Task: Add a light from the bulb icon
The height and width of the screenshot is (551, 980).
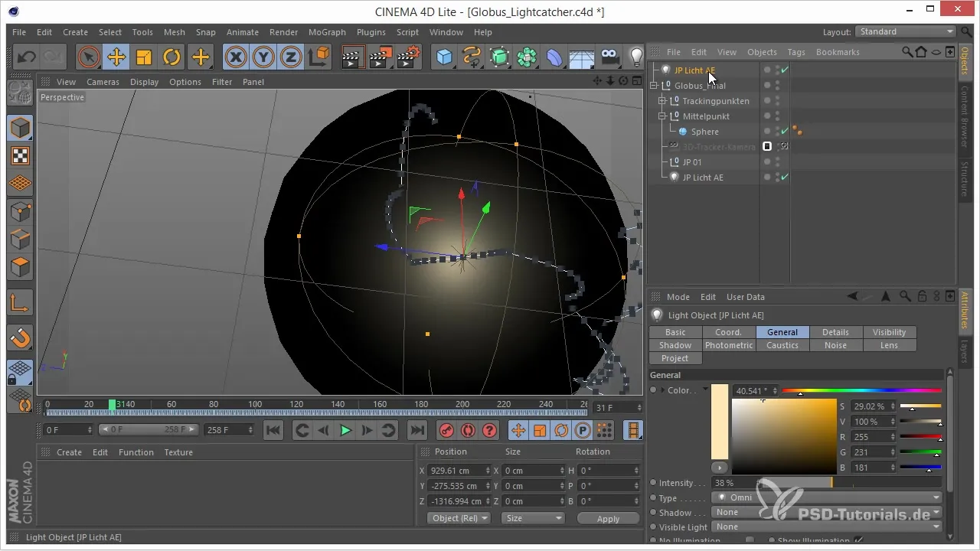Action: click(636, 57)
